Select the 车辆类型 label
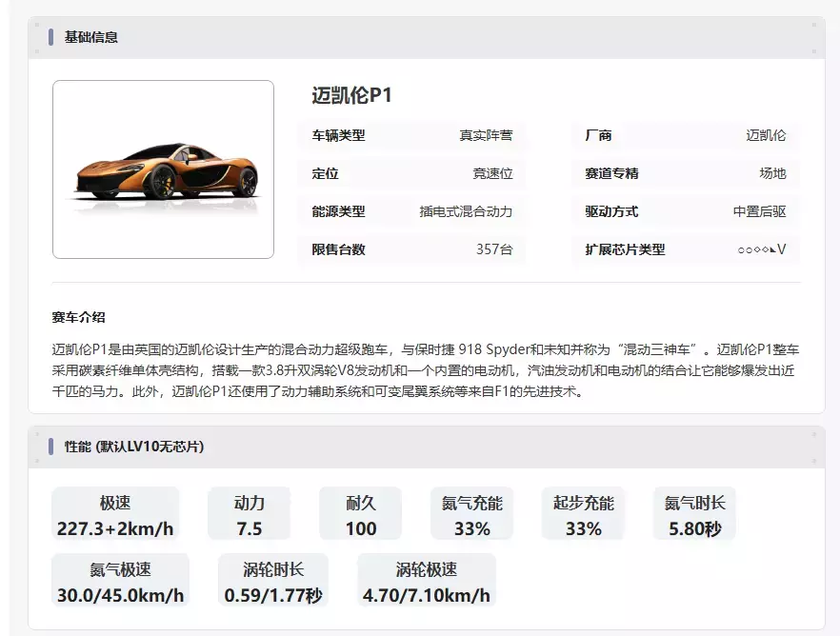Image resolution: width=840 pixels, height=636 pixels. (339, 135)
